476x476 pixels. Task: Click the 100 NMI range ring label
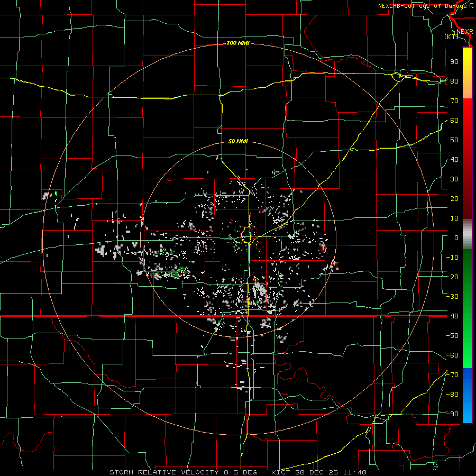coord(238,43)
